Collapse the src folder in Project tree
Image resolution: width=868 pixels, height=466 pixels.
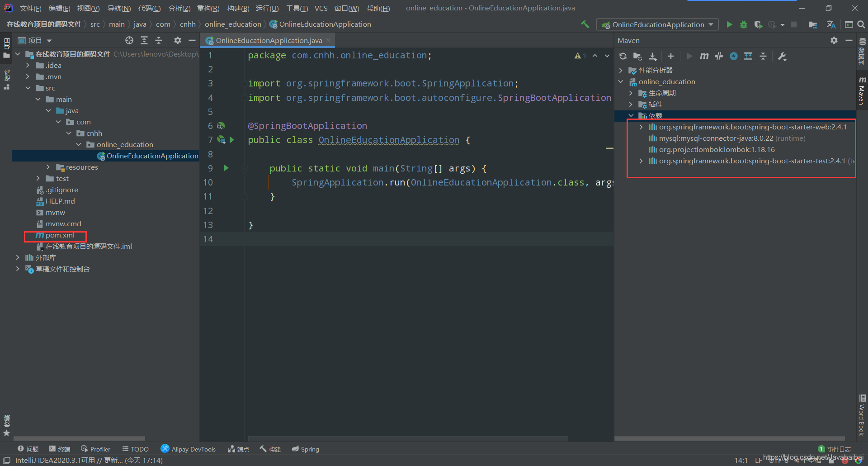[x=28, y=88]
